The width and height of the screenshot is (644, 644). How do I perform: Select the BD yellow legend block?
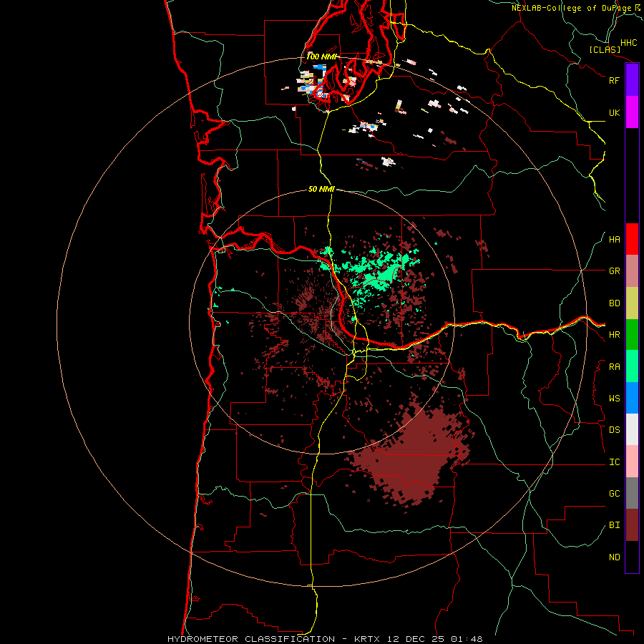pyautogui.click(x=632, y=303)
